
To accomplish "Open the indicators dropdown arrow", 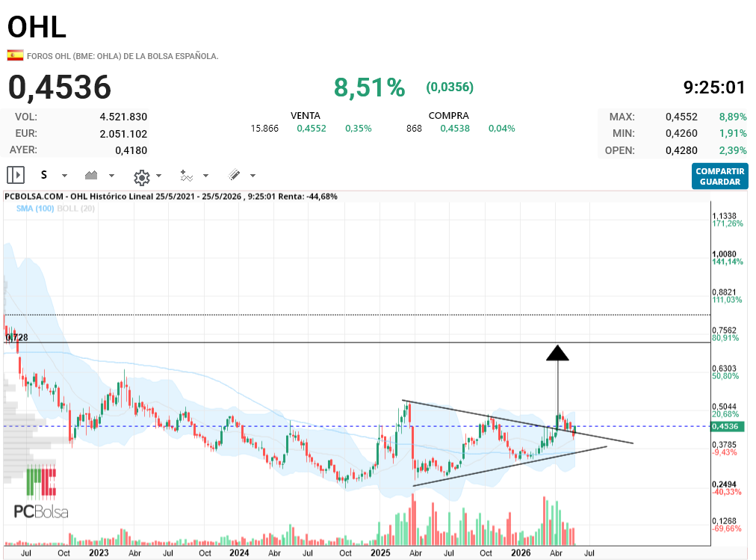I will coord(206,176).
